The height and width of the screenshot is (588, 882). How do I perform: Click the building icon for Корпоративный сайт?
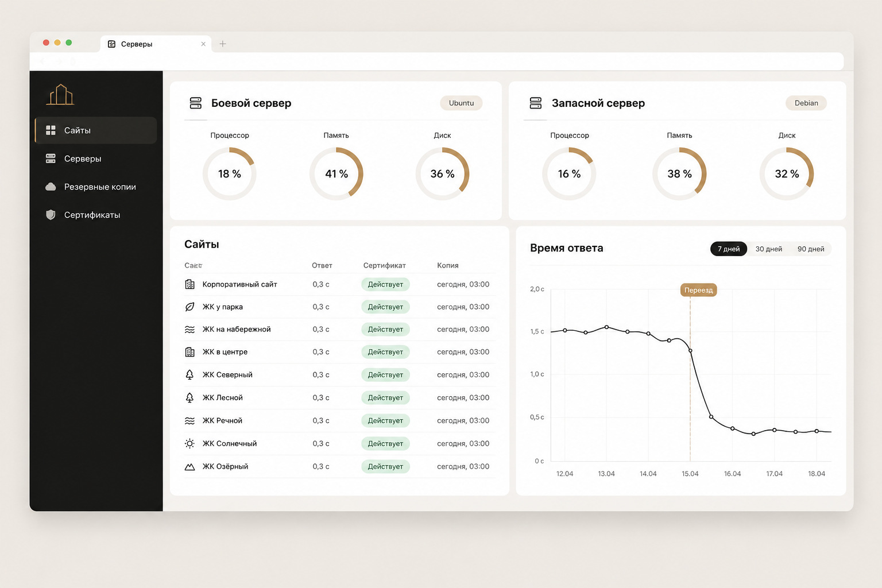189,284
